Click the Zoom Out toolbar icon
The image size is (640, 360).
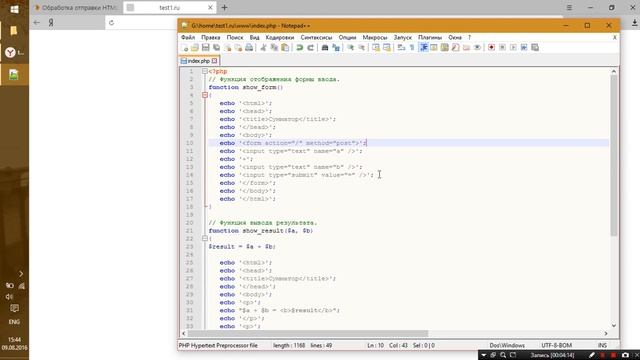coord(362,48)
